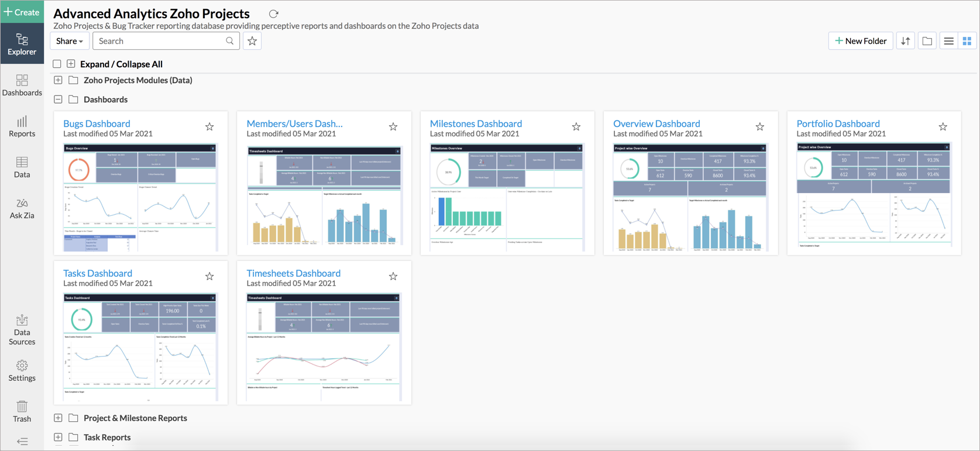The image size is (980, 451).
Task: Open the Timesheets Dashboard link
Action: (293, 273)
